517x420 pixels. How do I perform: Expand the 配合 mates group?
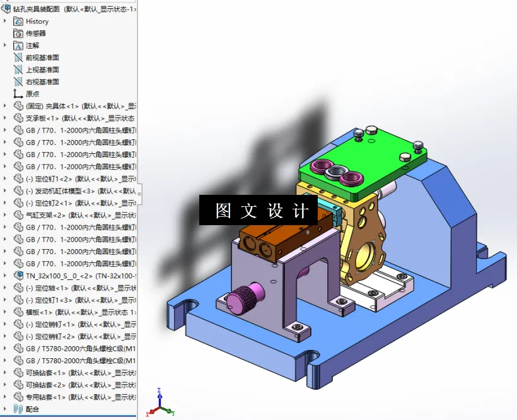point(5,408)
